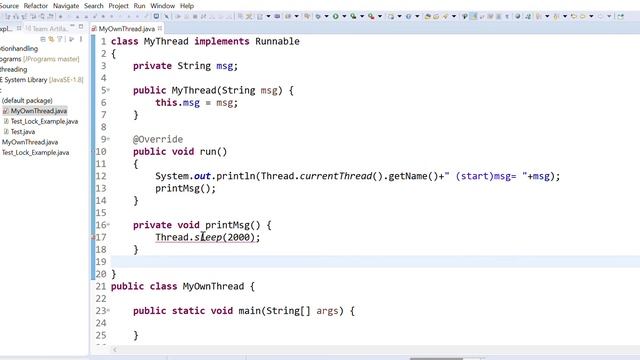Click the Search flashlight icon

pyautogui.click(x=445, y=16)
